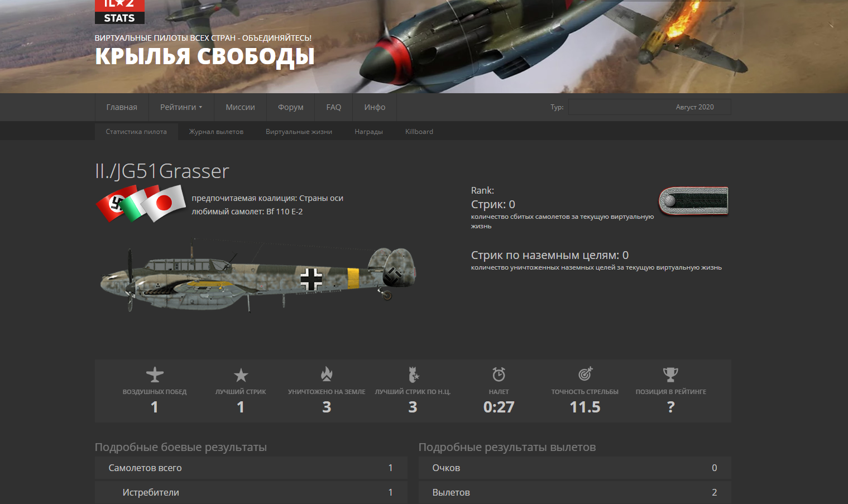Click the air victories plane icon
848x504 pixels.
pyautogui.click(x=155, y=375)
